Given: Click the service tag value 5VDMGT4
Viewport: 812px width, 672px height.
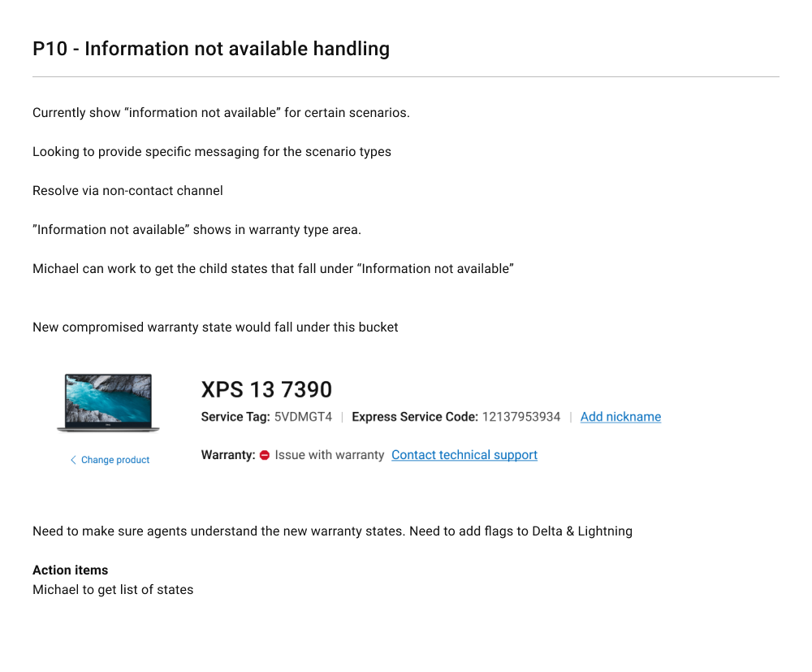Looking at the screenshot, I should (303, 417).
